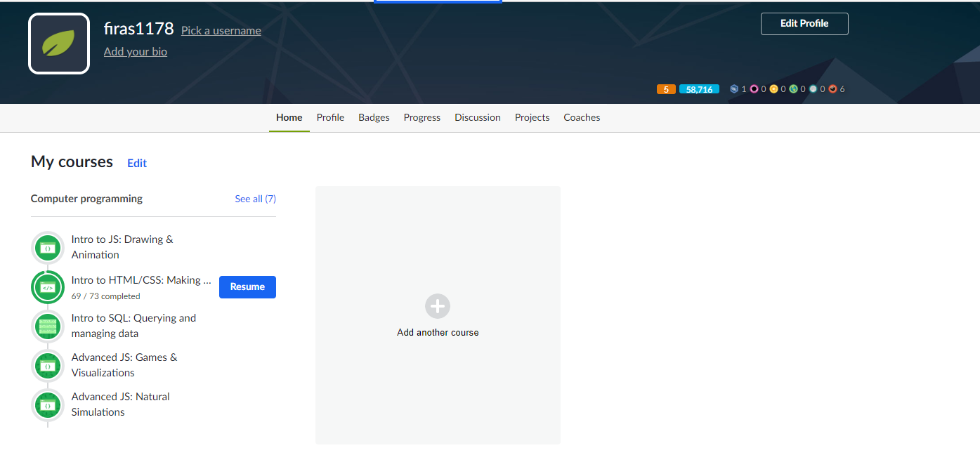This screenshot has width=980, height=455.
Task: Click the Advanced JS: Natural Simulations icon
Action: click(48, 405)
